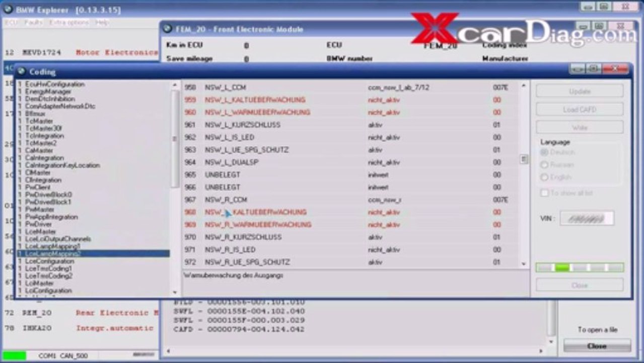Select PwApplIntegration in the tree
Viewport: 644px width, 363px height.
coord(51,217)
